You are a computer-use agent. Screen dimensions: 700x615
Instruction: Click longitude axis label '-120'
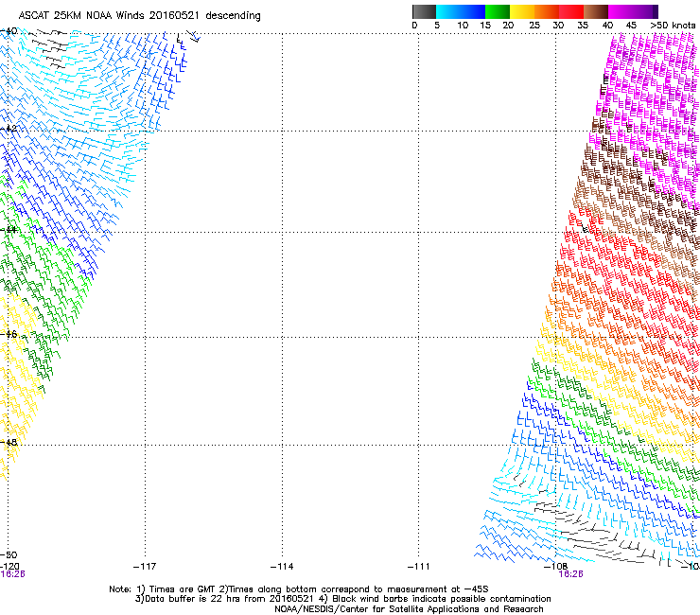[9, 567]
